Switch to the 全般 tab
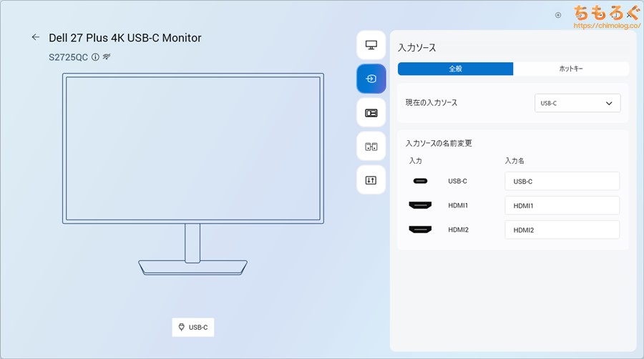Image resolution: width=644 pixels, height=359 pixels. (455, 69)
